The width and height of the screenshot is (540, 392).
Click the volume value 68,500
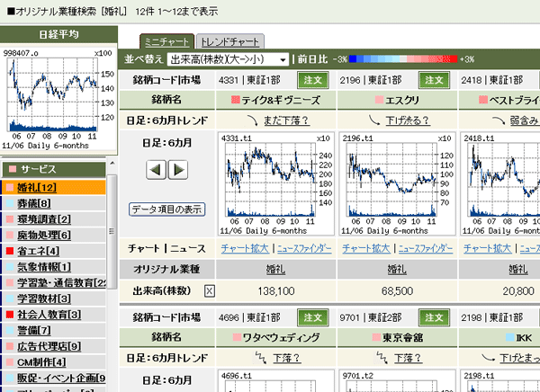pos(397,291)
